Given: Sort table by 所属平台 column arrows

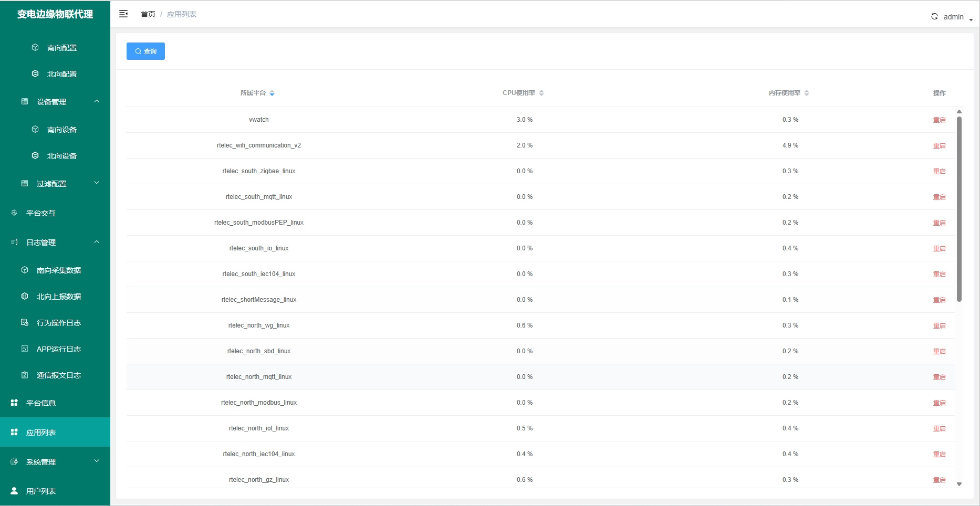Looking at the screenshot, I should click(272, 93).
